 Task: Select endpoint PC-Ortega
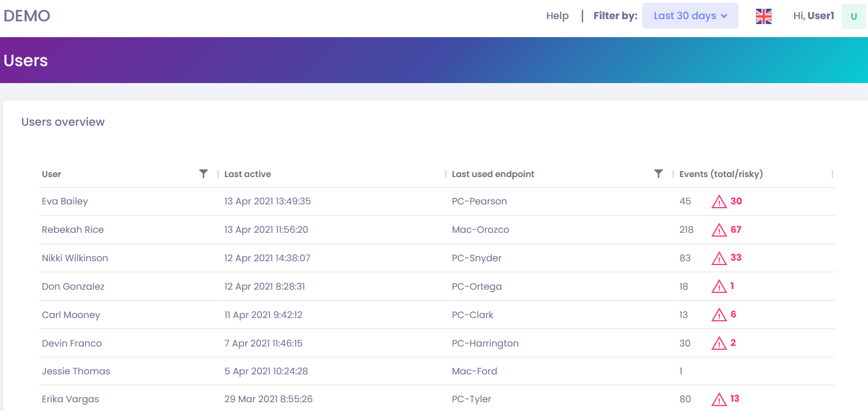pos(477,286)
